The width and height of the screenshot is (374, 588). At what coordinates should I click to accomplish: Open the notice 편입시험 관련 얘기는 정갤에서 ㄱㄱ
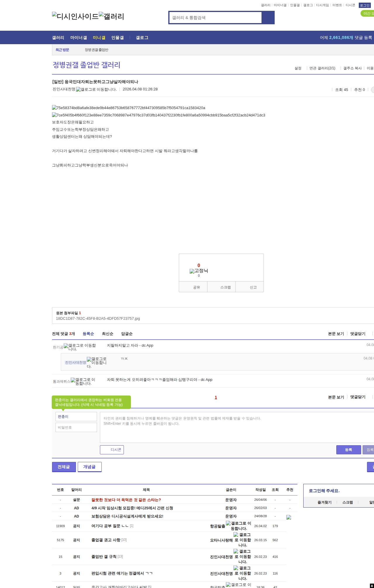pyautogui.click(x=122, y=573)
